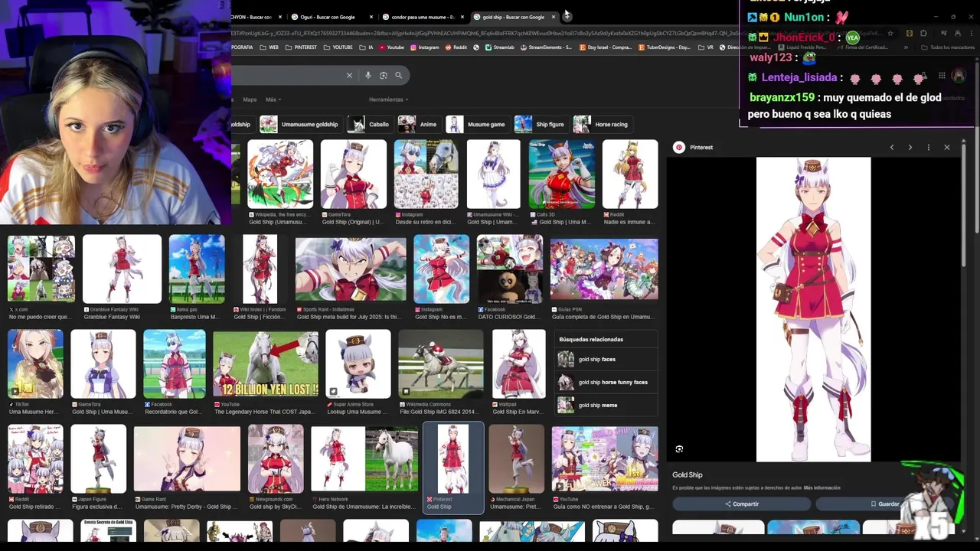This screenshot has width=980, height=551.
Task: Filter by 'Ship figure' chip
Action: [x=541, y=124]
